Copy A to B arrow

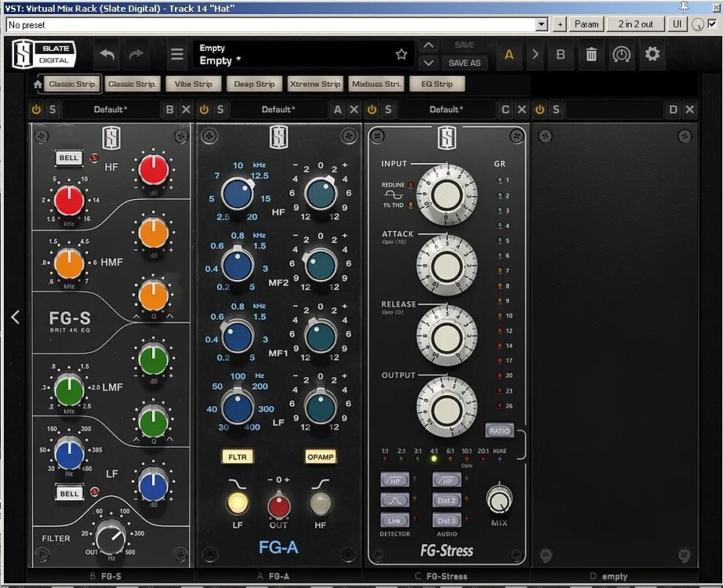click(535, 54)
